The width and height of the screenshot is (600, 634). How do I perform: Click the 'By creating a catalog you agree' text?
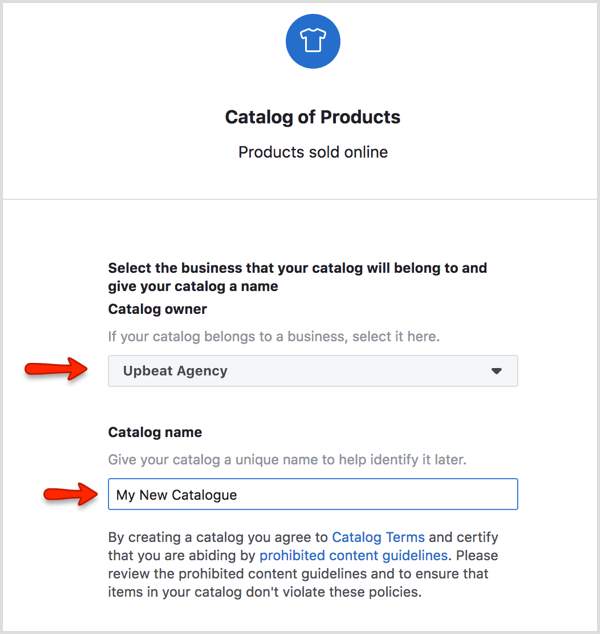(218, 537)
